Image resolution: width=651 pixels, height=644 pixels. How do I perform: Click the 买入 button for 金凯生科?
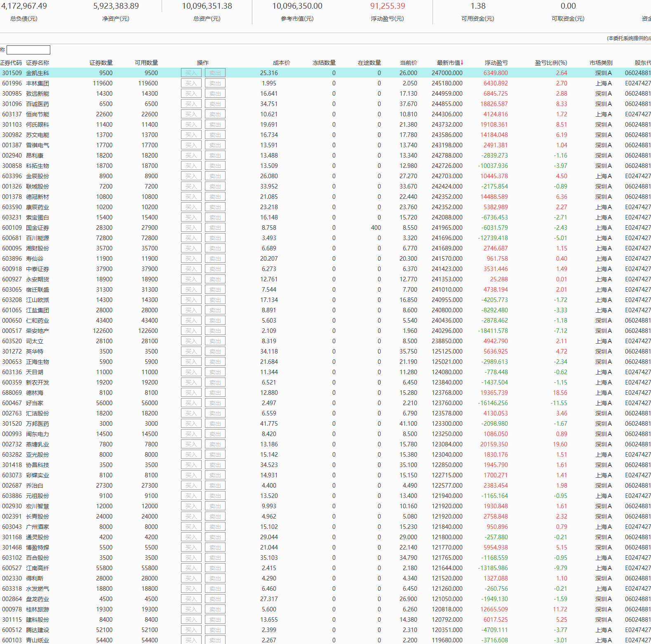191,73
